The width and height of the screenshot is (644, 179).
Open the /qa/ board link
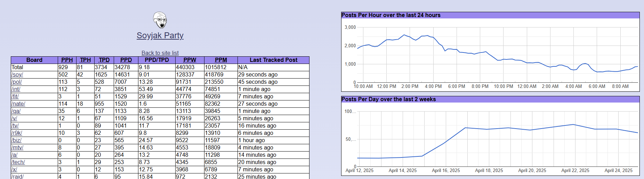(x=16, y=111)
